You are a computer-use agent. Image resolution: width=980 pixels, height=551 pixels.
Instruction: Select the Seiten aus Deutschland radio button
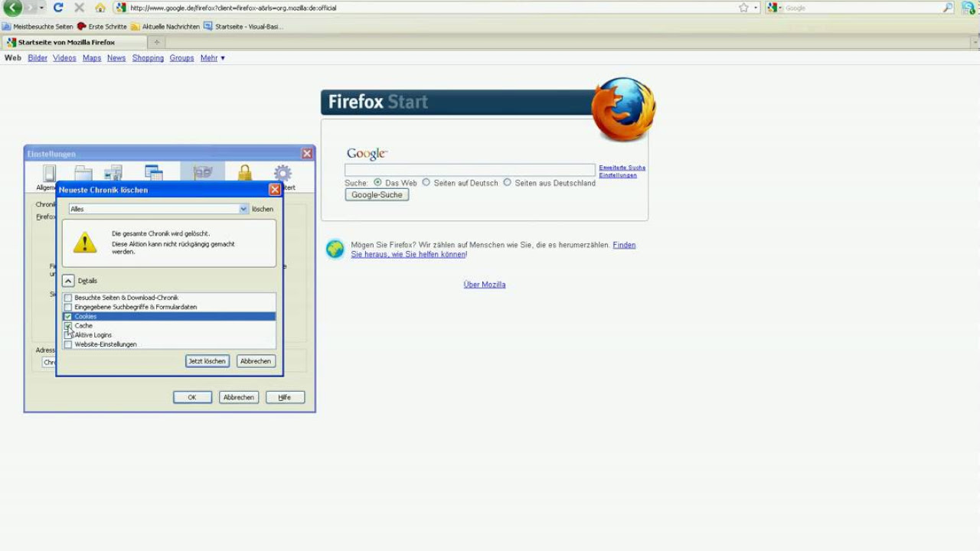tap(507, 183)
